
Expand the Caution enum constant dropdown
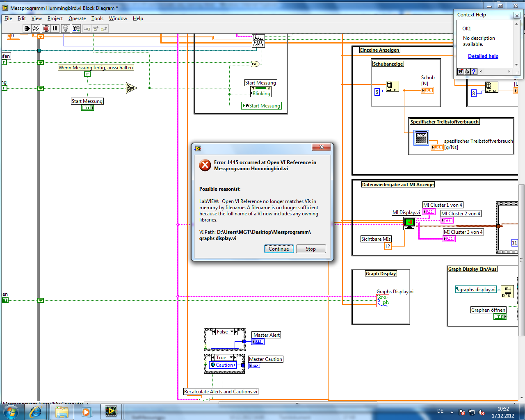pos(224,365)
